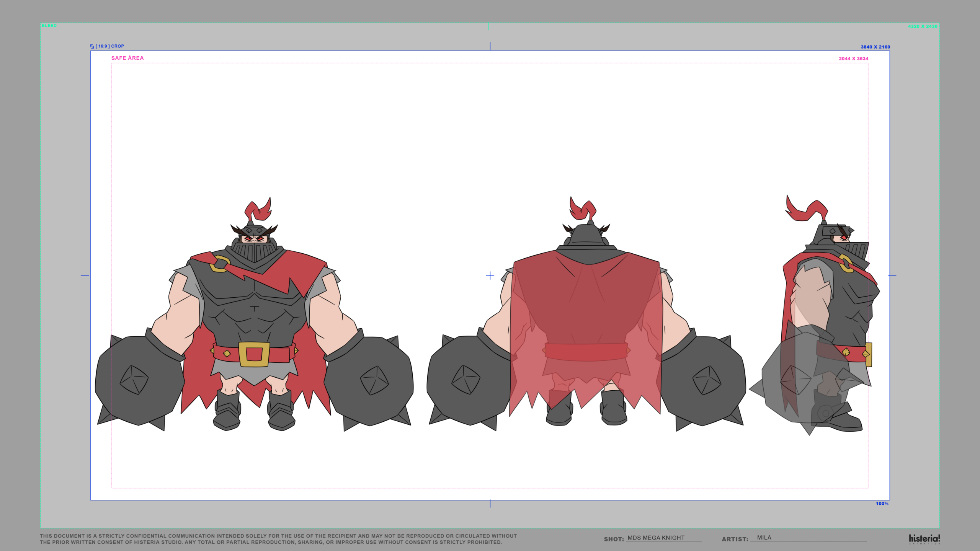Click the SHOT field reading MDS MEGA KNIGHT
The image size is (980, 551).
click(656, 538)
